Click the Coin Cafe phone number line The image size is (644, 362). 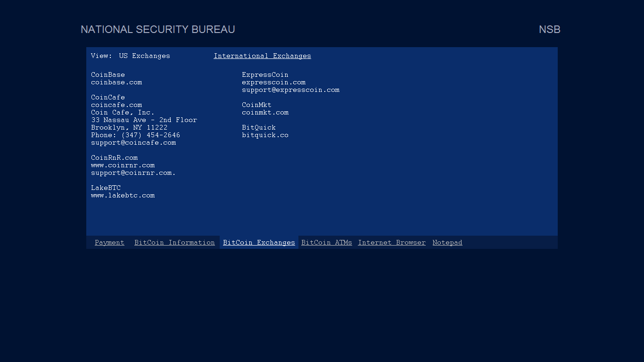pos(135,135)
